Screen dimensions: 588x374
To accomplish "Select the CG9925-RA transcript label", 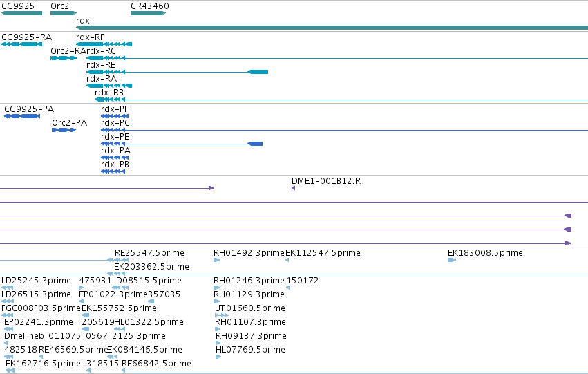I will point(27,37).
